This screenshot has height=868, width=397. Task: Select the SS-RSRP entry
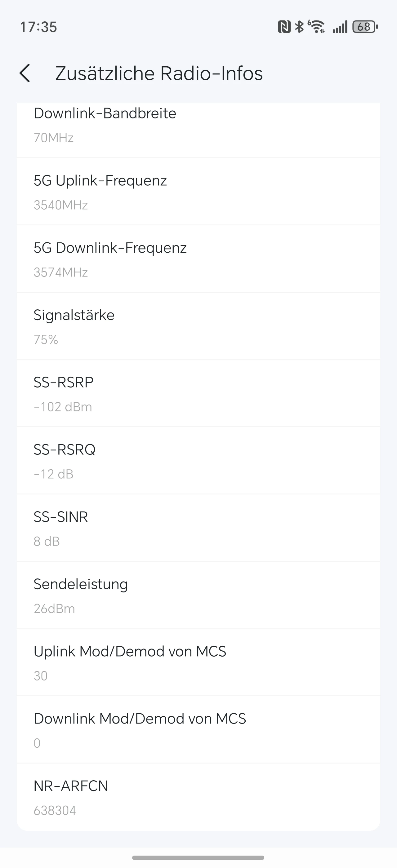tap(198, 394)
